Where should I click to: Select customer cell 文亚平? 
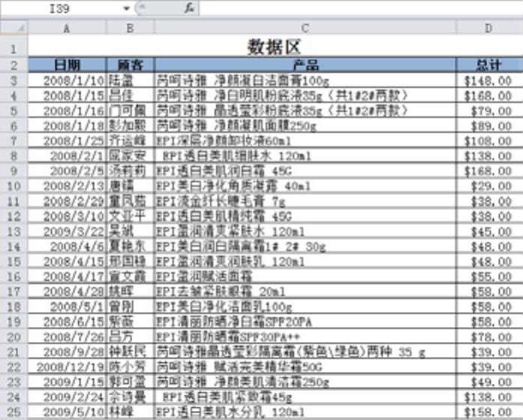click(130, 216)
